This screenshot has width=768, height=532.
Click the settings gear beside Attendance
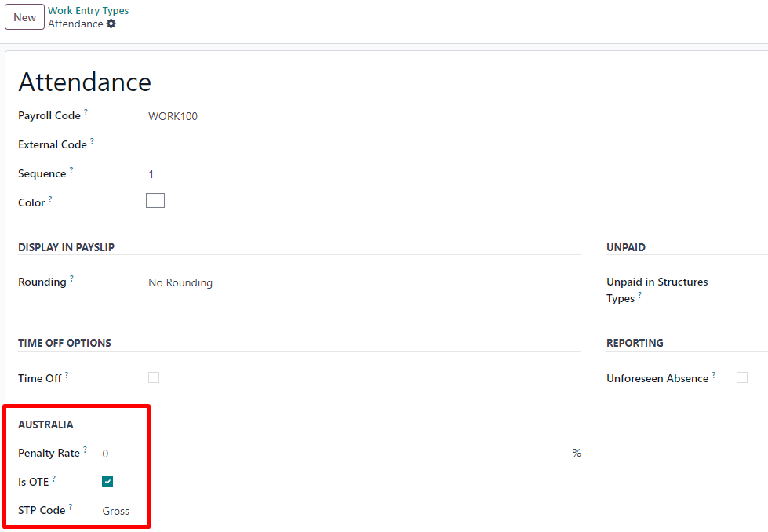pos(111,24)
